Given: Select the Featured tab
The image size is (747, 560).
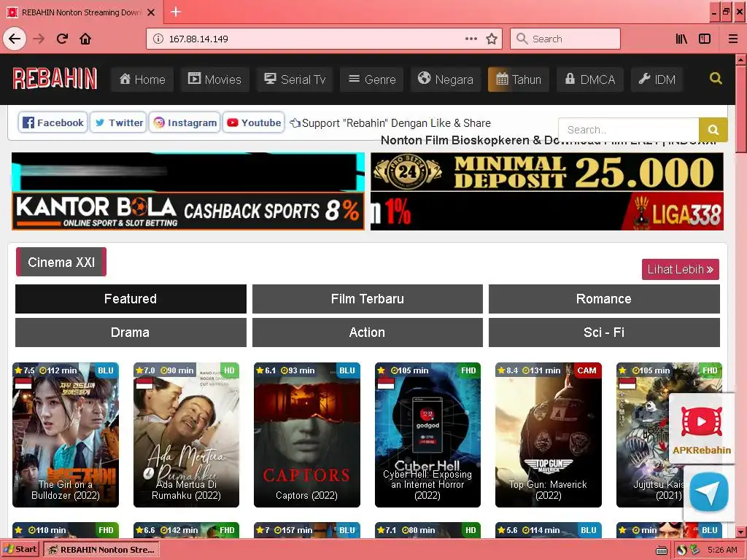Looking at the screenshot, I should point(131,298).
